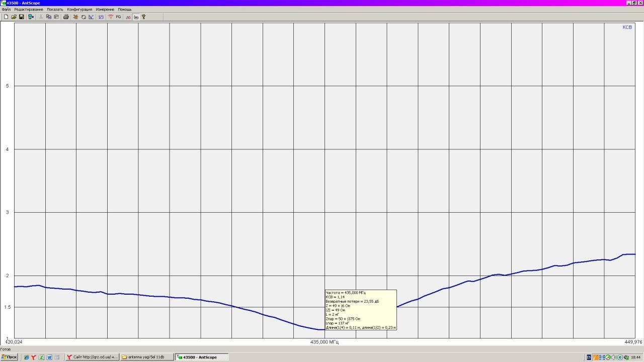Click the copy icon in the toolbar

pos(49,17)
